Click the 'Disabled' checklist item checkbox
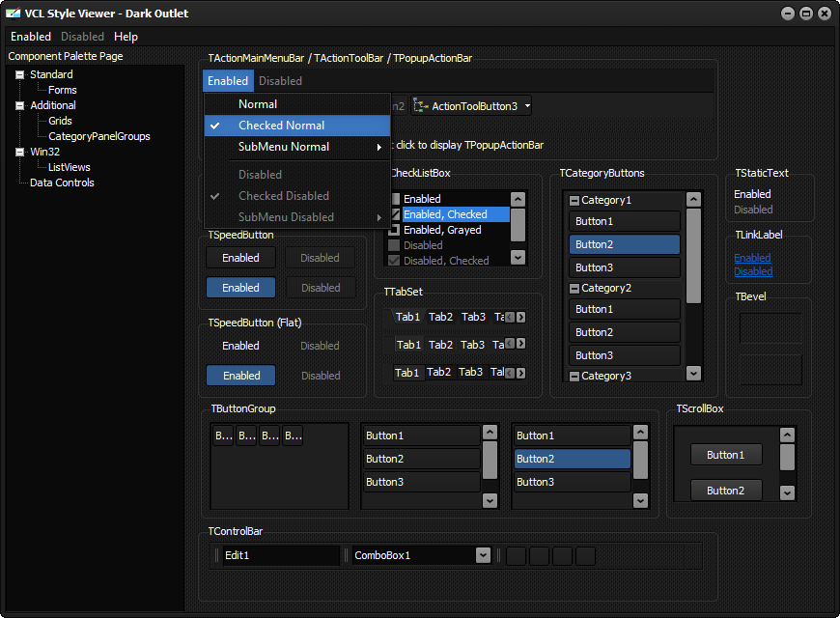This screenshot has height=618, width=840. tap(394, 245)
